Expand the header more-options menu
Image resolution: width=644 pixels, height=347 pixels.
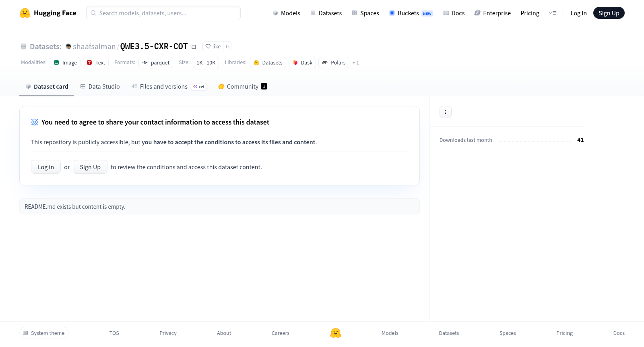[x=553, y=13]
